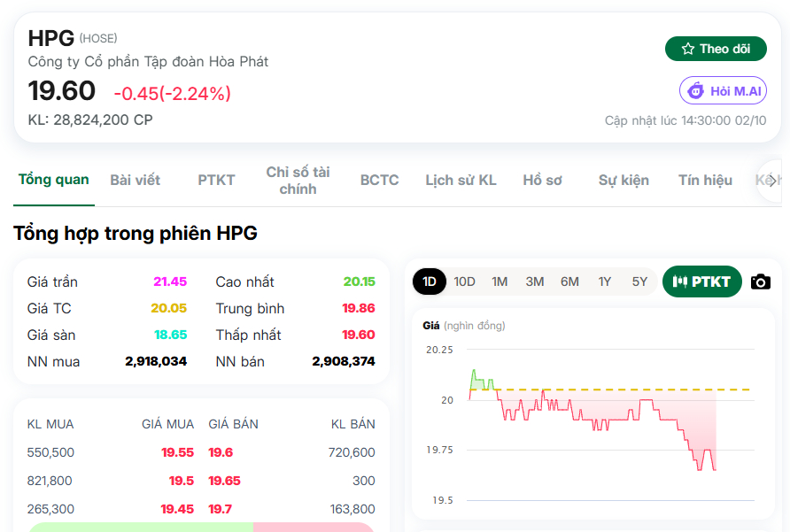Choose the 1Y chart range
This screenshot has width=790, height=532.
[605, 281]
